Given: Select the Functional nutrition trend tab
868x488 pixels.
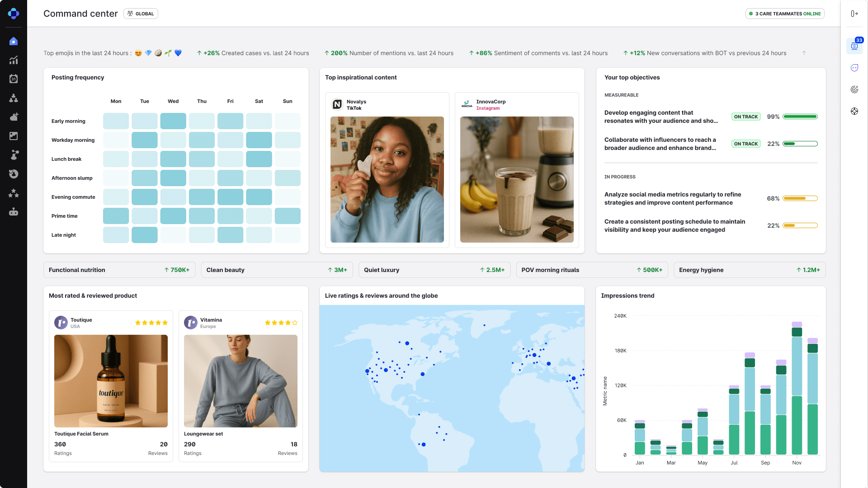Looking at the screenshot, I should [x=119, y=270].
